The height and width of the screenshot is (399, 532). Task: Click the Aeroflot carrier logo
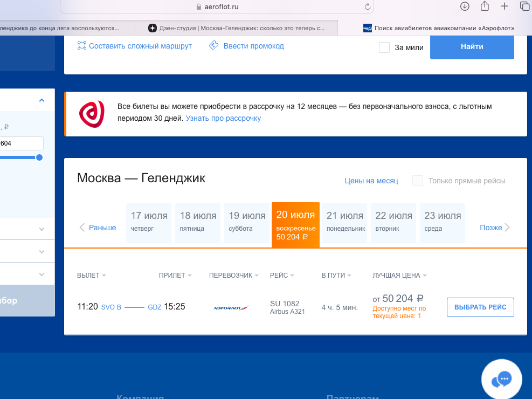point(231,308)
